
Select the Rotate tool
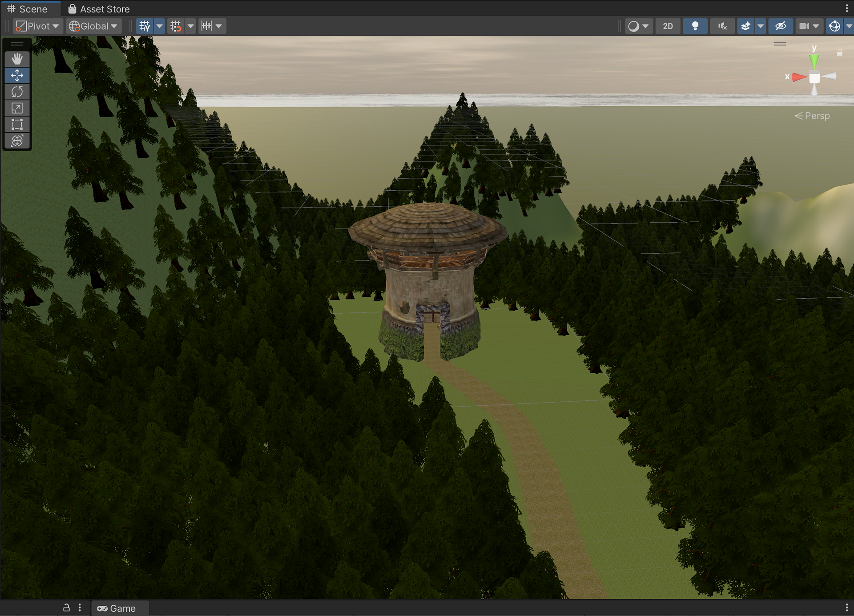(x=17, y=92)
